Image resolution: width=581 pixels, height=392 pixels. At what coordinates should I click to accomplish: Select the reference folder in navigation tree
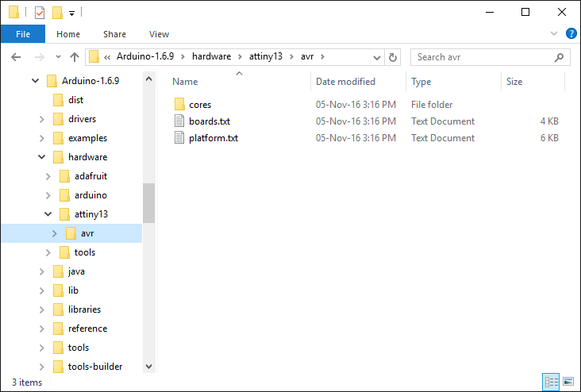[87, 329]
